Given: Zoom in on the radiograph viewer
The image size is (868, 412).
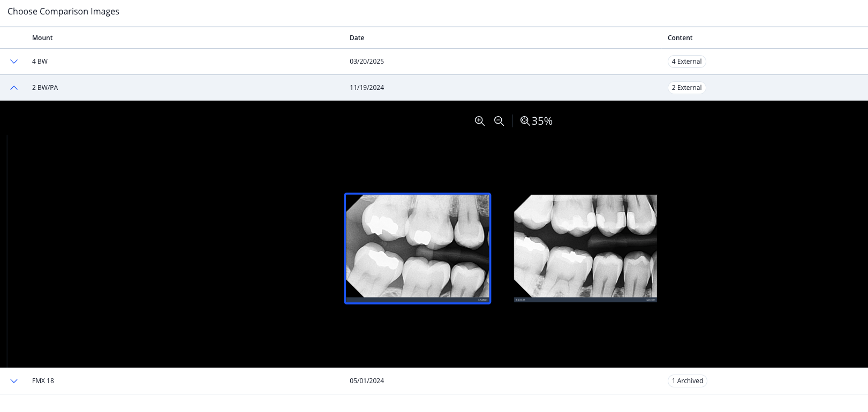Looking at the screenshot, I should (x=480, y=121).
